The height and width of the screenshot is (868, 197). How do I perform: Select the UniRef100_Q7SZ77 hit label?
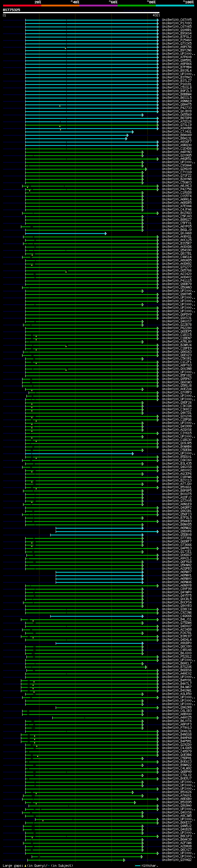(177, 267)
